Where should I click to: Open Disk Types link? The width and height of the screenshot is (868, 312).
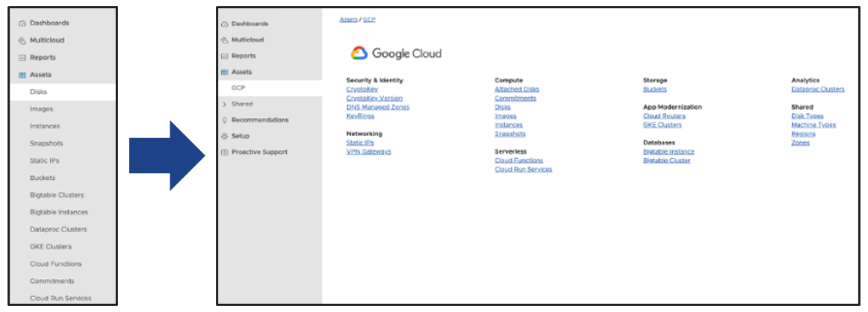coord(807,116)
